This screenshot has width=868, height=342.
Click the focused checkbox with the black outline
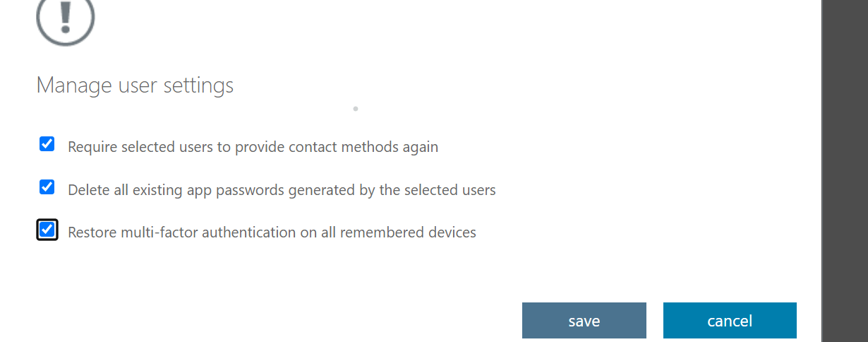[x=47, y=230]
